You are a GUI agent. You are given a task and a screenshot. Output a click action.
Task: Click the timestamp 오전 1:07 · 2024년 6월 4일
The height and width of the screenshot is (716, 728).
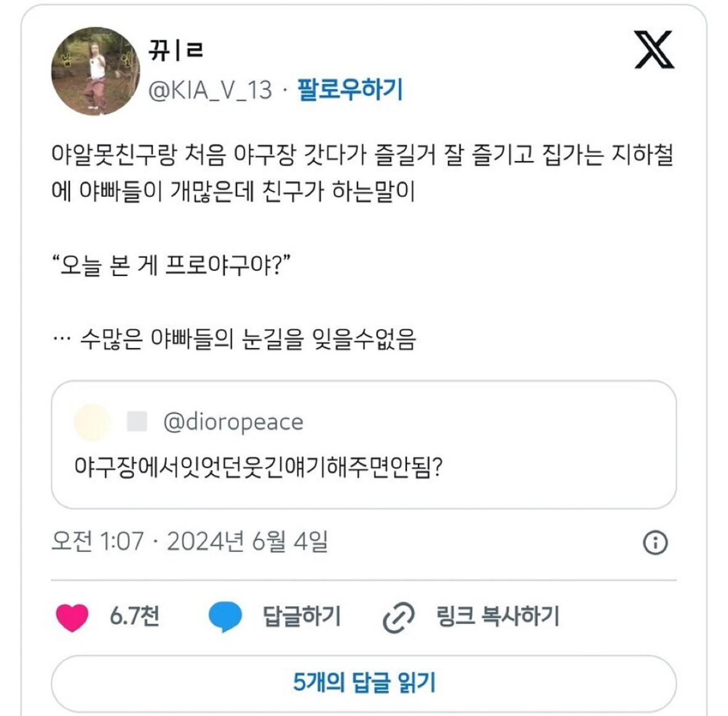click(190, 541)
